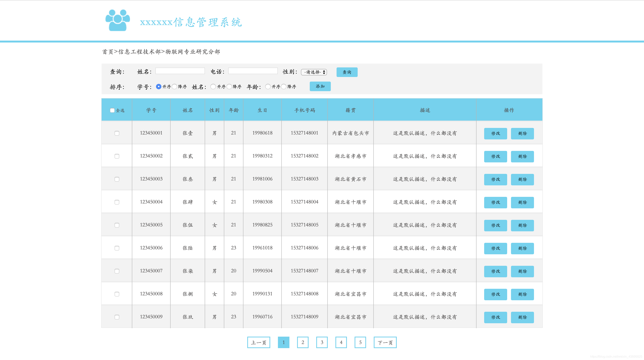Open 信息工程技术部 breadcrumb link
The image size is (644, 360).
(139, 52)
